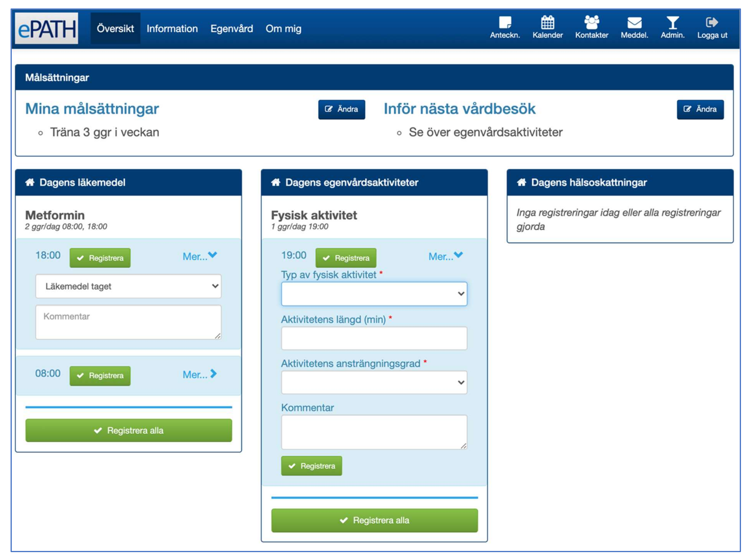Viewport: 750px width, 560px height.
Task: Open Aktivitetens ansträngningsgrad dropdown
Action: coord(374,382)
